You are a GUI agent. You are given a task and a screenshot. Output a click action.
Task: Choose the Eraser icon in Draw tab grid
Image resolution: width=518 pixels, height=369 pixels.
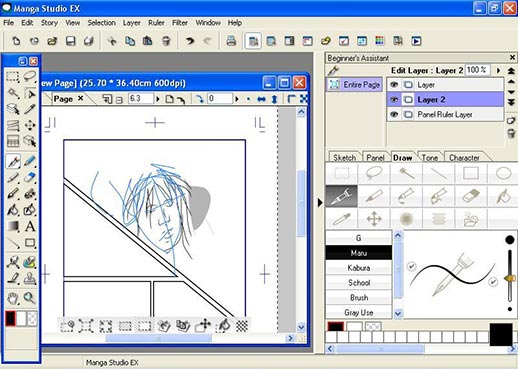(471, 196)
